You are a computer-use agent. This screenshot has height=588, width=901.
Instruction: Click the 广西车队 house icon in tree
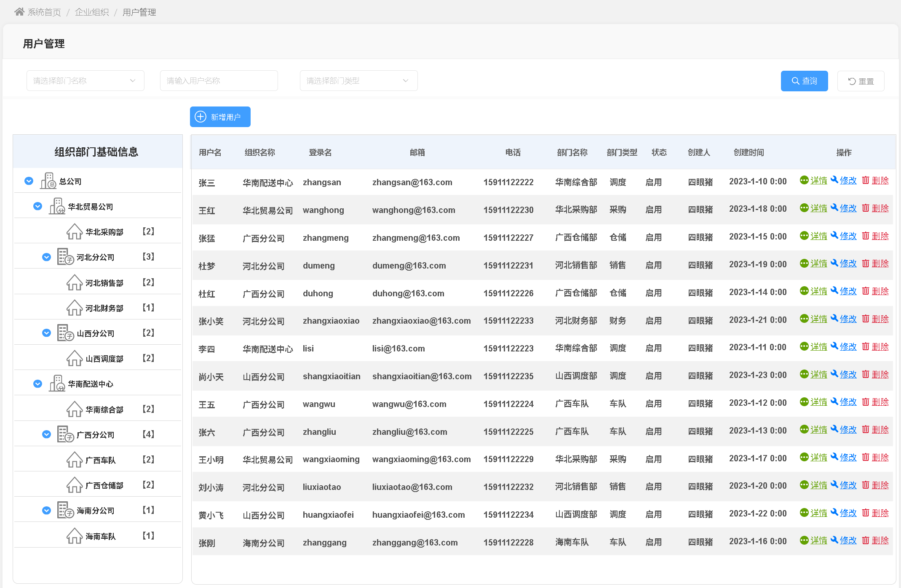(x=74, y=460)
